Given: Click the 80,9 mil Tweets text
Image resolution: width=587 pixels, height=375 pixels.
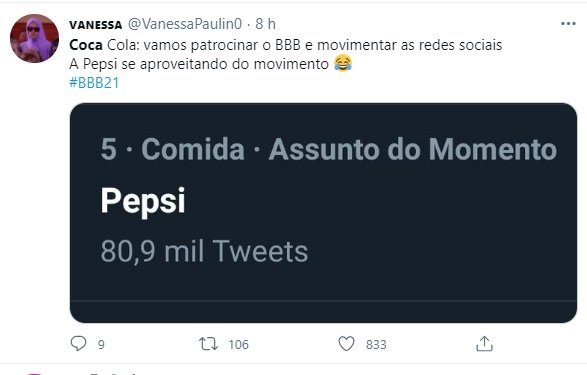Looking at the screenshot, I should tap(204, 251).
